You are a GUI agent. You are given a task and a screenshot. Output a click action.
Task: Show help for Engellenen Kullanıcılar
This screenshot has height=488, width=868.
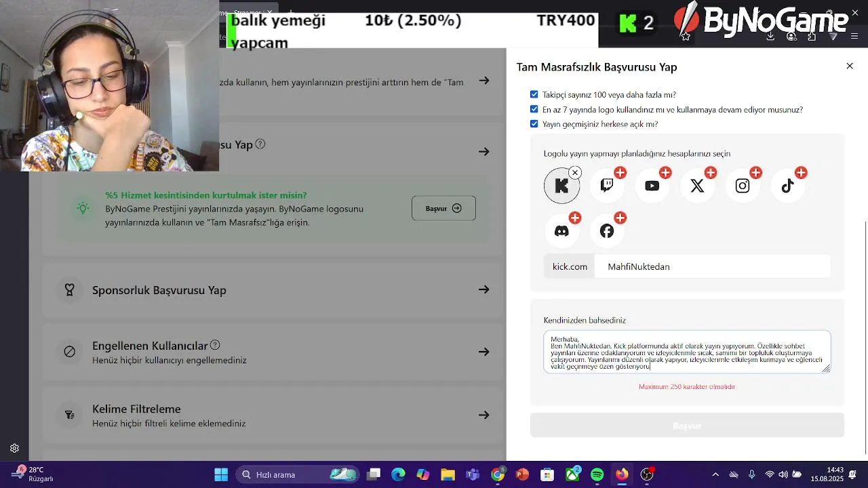tap(215, 344)
